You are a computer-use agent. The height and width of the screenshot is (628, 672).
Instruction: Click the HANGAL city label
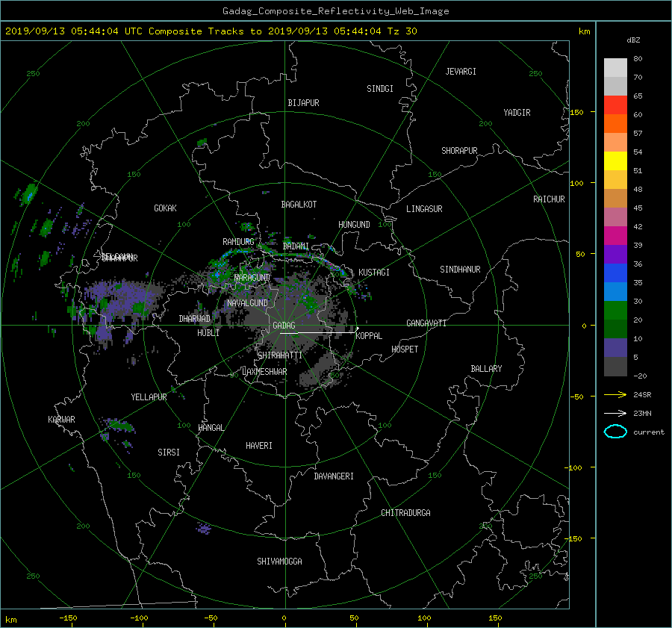click(x=211, y=428)
